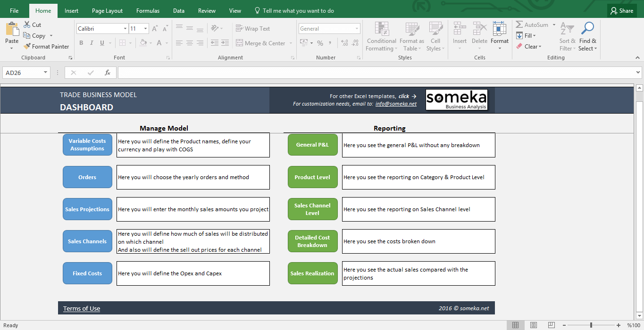Open the Terms of Use link
Image resolution: width=644 pixels, height=330 pixels.
pos(81,308)
